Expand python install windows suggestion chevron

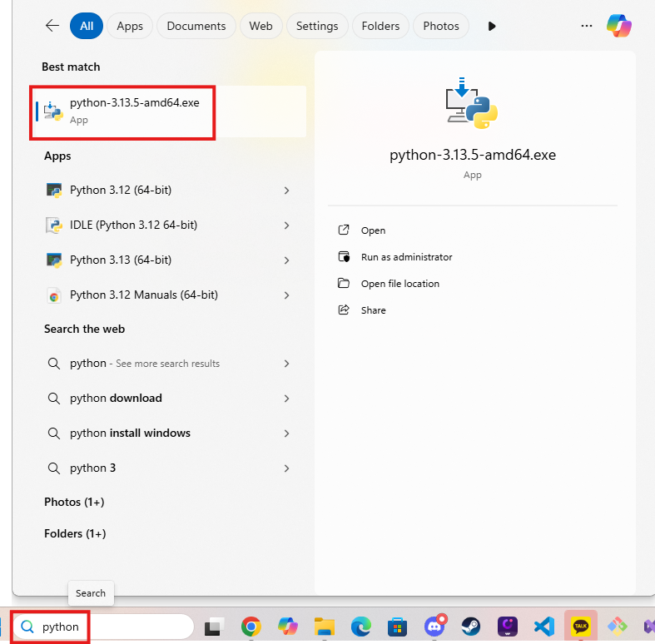coord(286,433)
